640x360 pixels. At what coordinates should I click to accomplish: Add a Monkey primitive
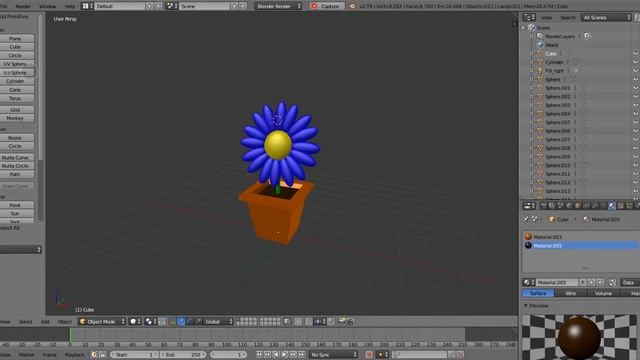16,118
